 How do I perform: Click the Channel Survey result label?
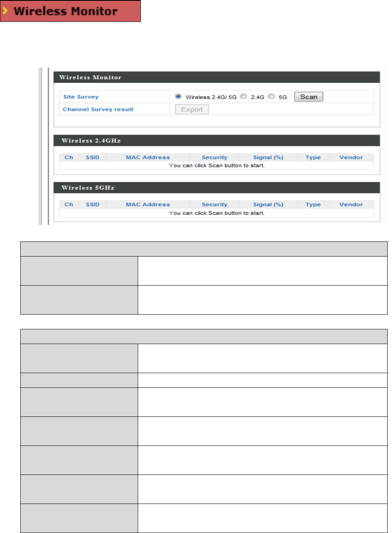tap(98, 109)
